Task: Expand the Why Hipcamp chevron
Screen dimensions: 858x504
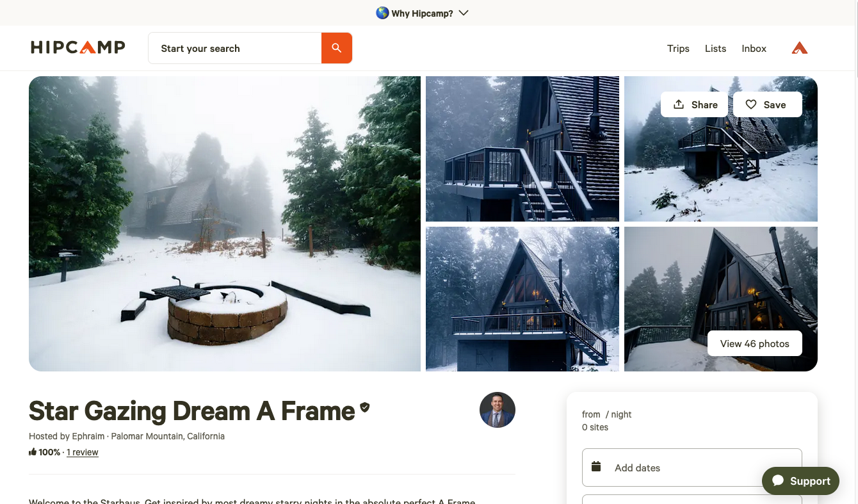Action: click(x=464, y=13)
